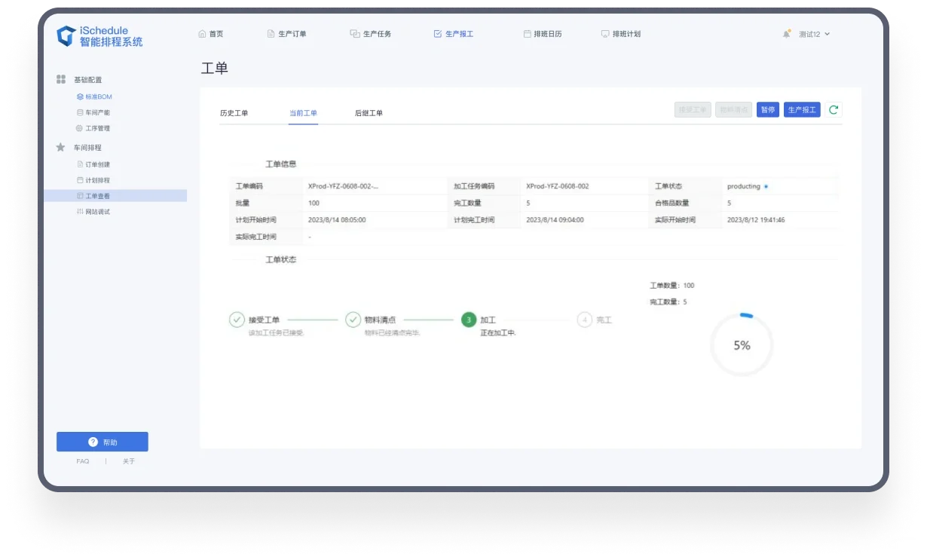
Task: Click the 基础配置 grid icon
Action: pos(60,79)
